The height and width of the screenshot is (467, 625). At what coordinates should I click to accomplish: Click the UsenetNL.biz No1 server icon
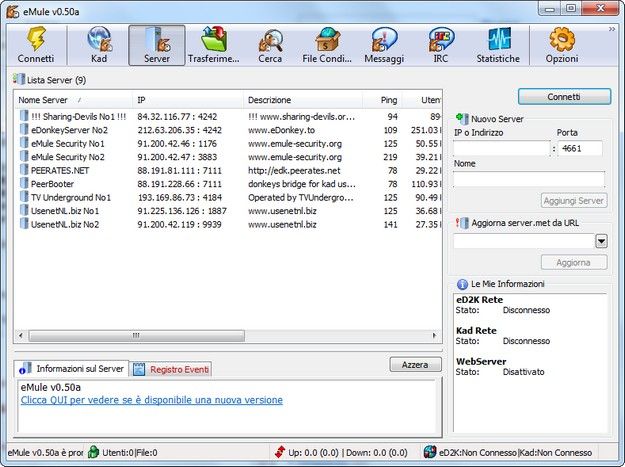24,211
